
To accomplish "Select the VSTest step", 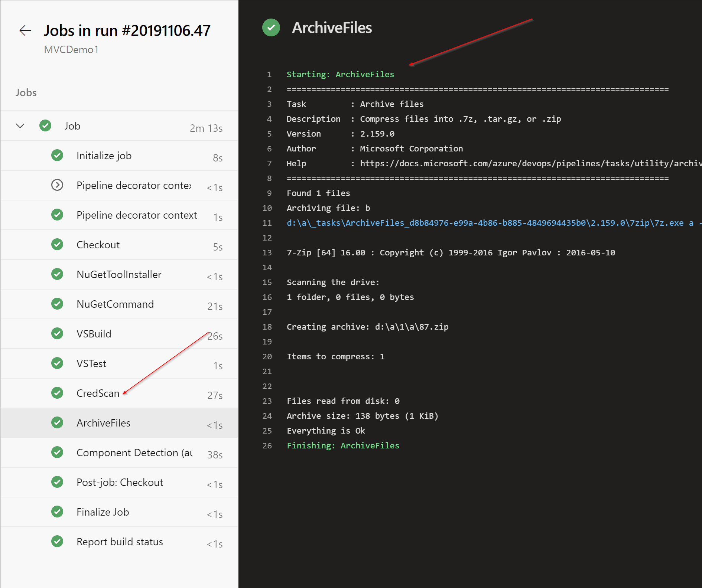I will tap(91, 363).
